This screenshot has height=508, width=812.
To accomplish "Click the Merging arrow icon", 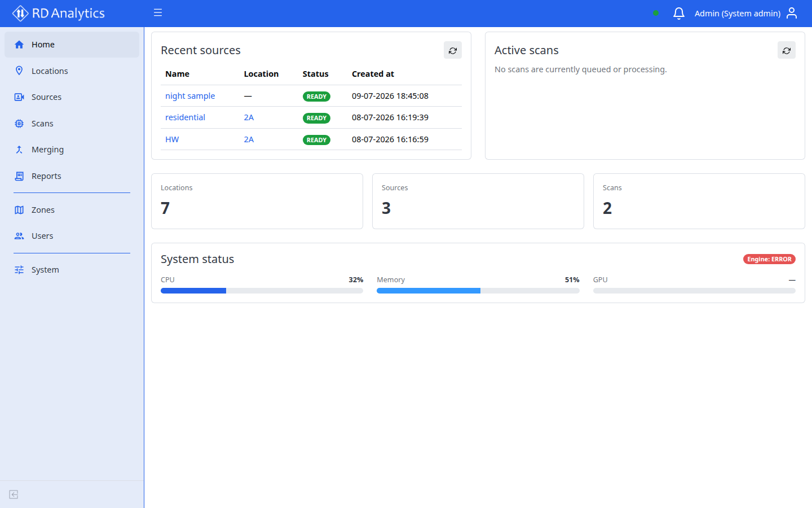I will coord(19,150).
